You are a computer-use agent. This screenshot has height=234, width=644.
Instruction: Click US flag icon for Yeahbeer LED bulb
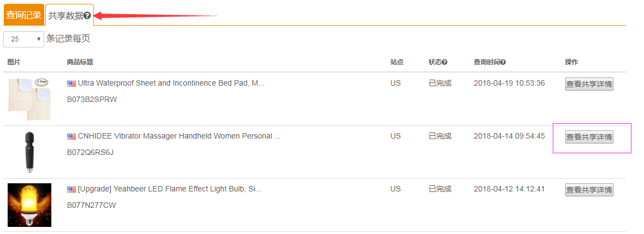point(72,189)
